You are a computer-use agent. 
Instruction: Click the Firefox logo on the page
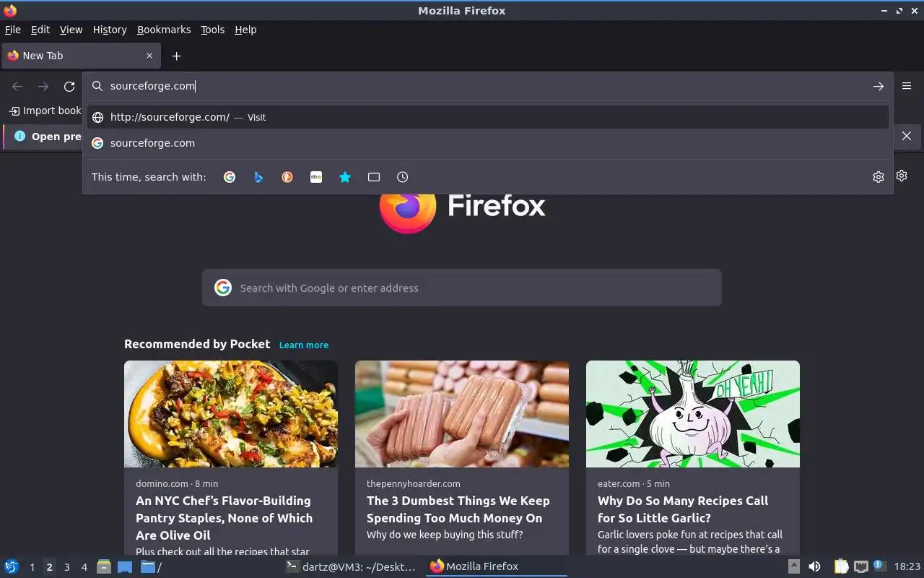407,208
